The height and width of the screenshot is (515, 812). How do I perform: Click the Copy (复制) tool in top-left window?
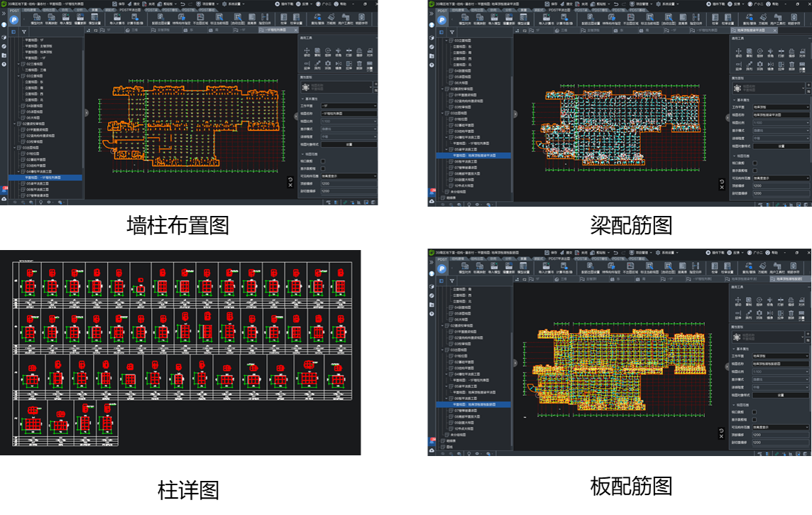pos(317,53)
